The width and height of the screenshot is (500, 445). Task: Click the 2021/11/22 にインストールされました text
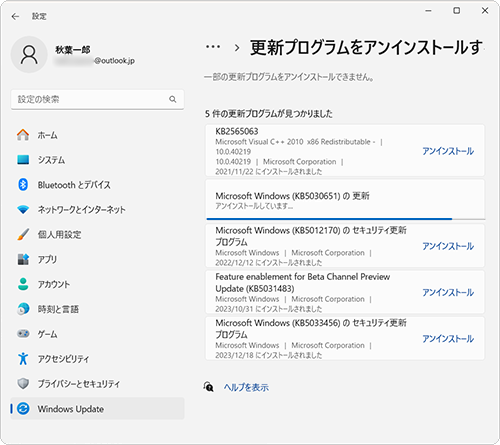(x=269, y=172)
